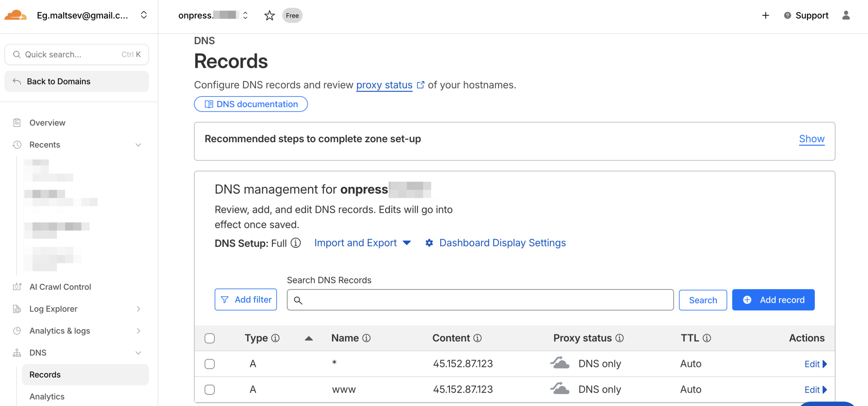
Task: Sort records by the Type arrow
Action: (309, 338)
